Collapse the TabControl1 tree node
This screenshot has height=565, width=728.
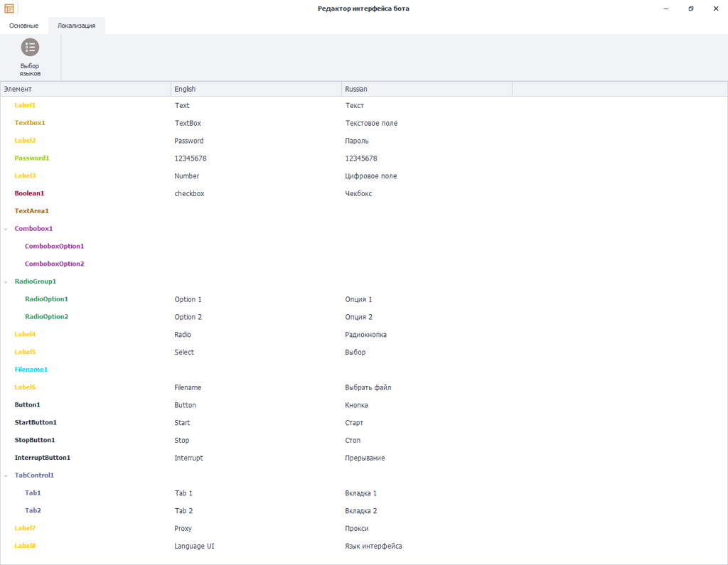6,475
